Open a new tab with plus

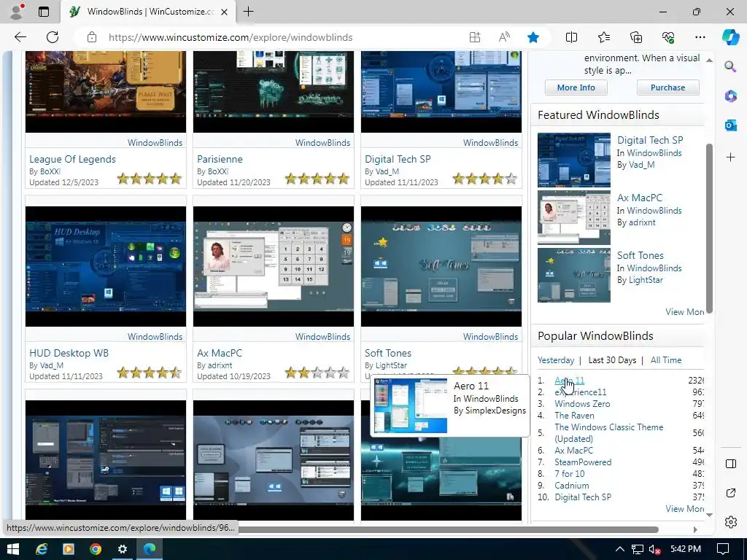coord(248,12)
